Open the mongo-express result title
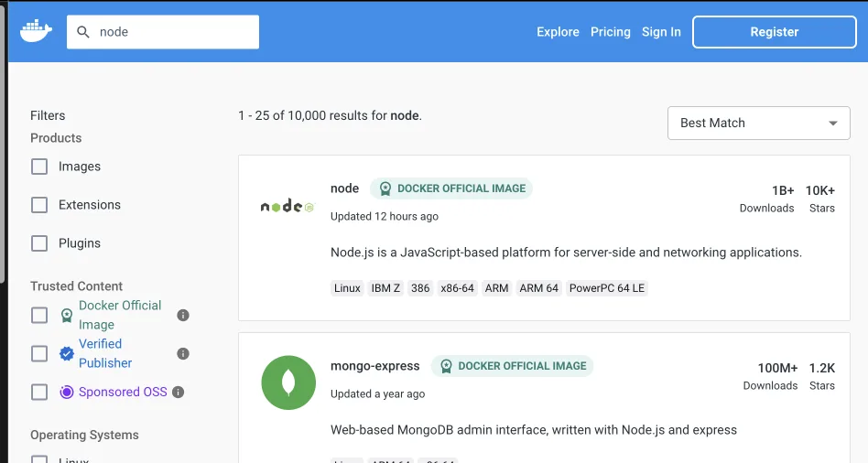 coord(374,366)
